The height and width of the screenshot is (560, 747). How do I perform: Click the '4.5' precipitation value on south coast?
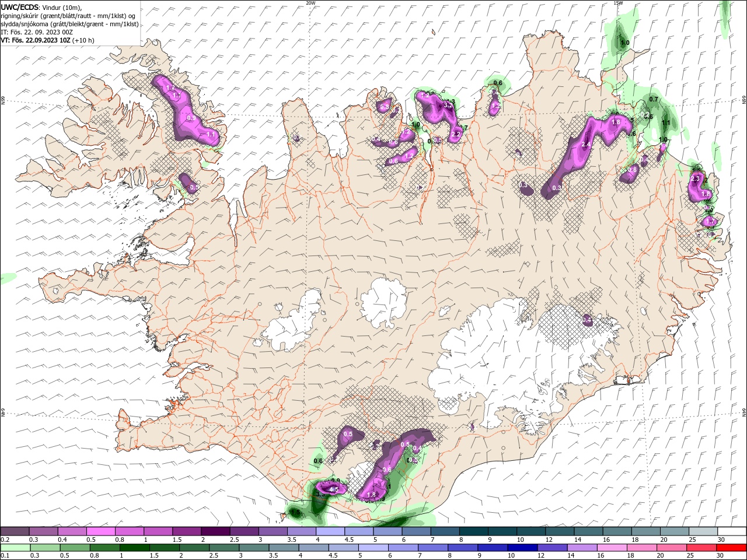point(334,490)
